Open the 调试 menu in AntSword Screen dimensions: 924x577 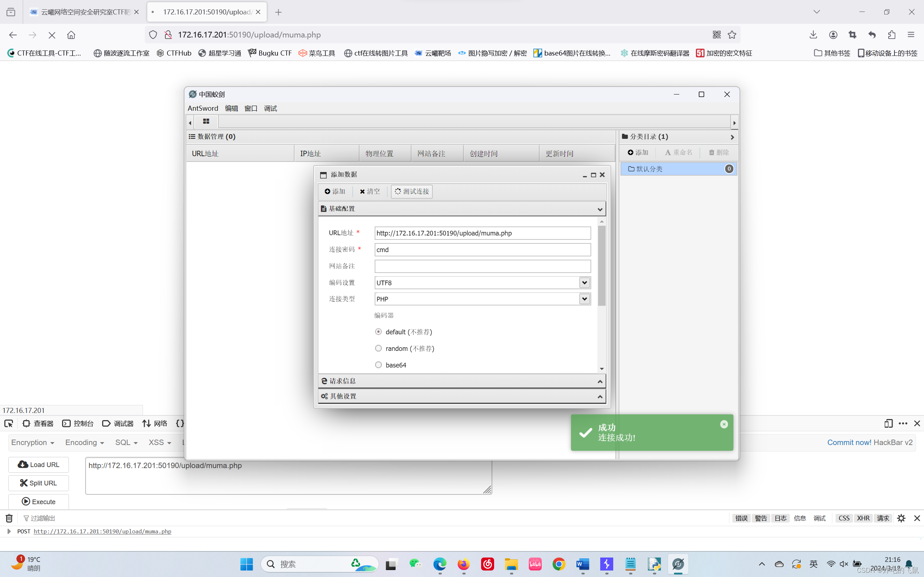(270, 109)
